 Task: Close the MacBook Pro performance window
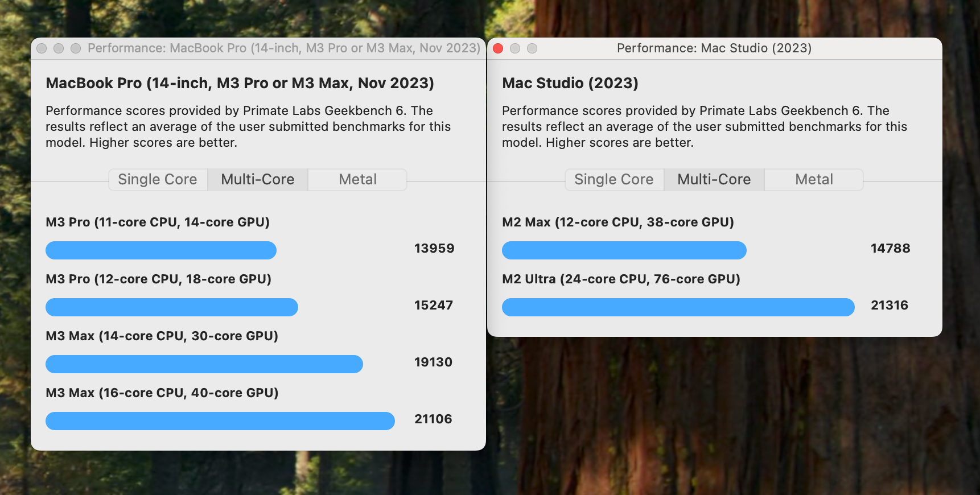42,48
